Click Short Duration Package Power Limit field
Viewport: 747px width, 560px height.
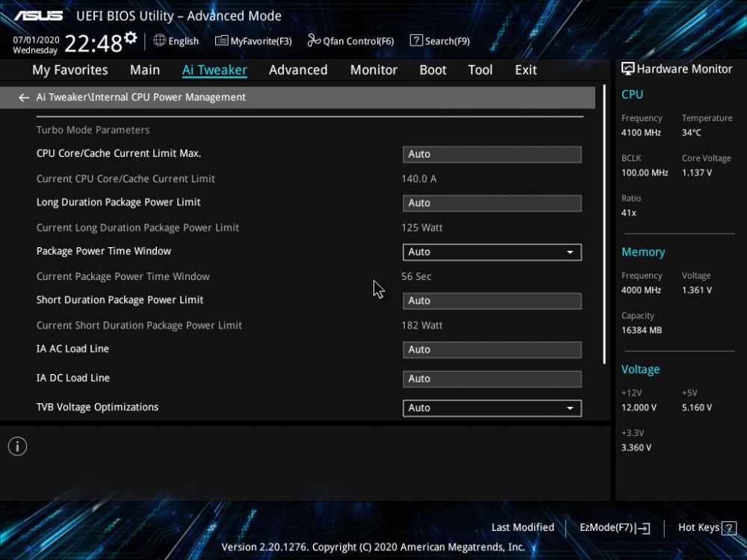pyautogui.click(x=492, y=301)
